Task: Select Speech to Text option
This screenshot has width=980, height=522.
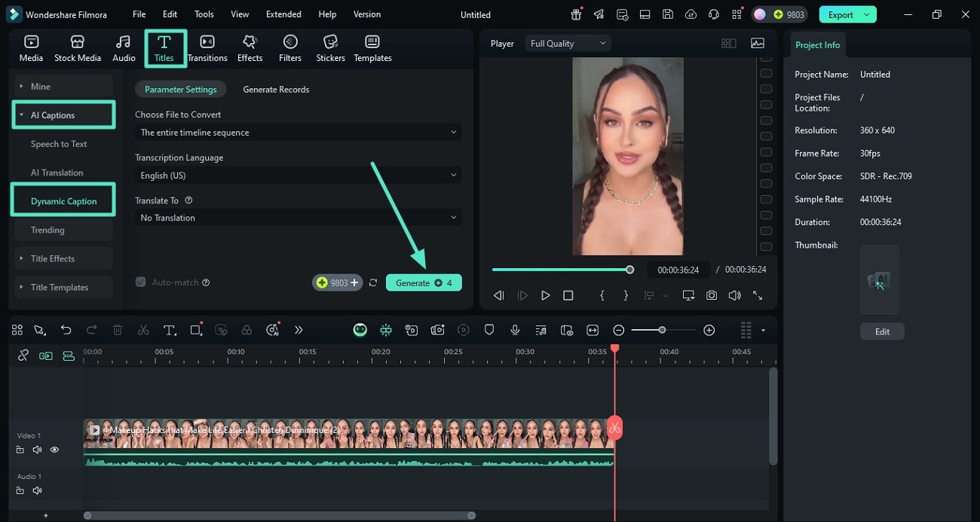Action: [x=59, y=144]
